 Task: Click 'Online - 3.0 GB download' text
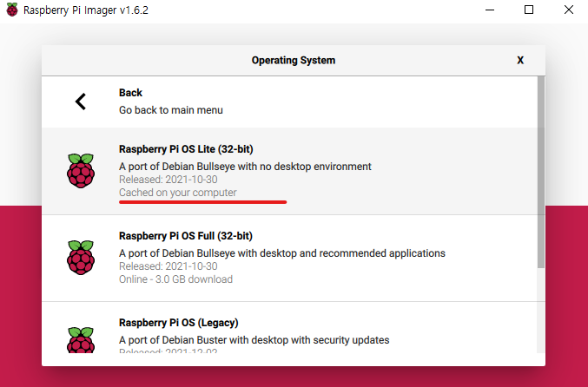(x=175, y=279)
